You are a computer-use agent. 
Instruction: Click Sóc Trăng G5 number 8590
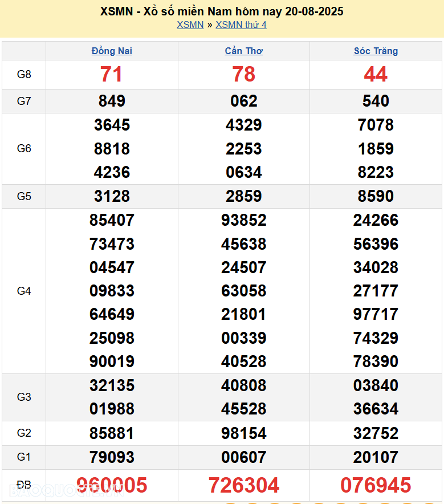[376, 196]
